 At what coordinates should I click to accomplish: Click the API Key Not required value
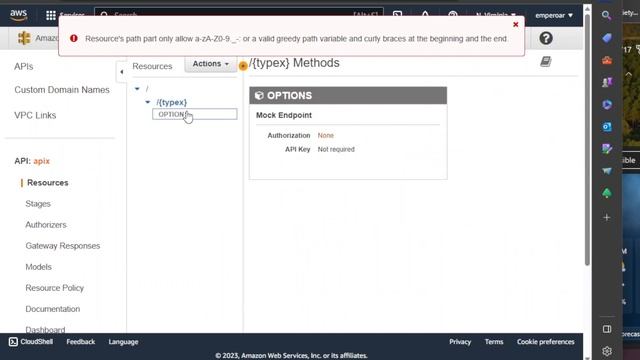coord(336,149)
